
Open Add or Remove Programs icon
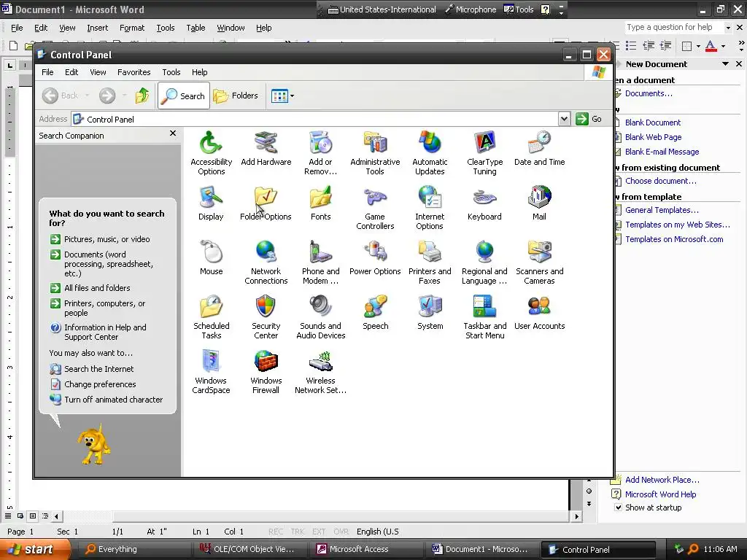321,153
